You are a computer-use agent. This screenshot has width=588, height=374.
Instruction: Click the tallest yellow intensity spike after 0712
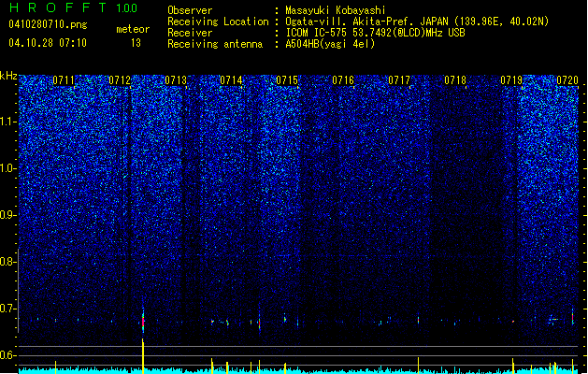click(142, 355)
